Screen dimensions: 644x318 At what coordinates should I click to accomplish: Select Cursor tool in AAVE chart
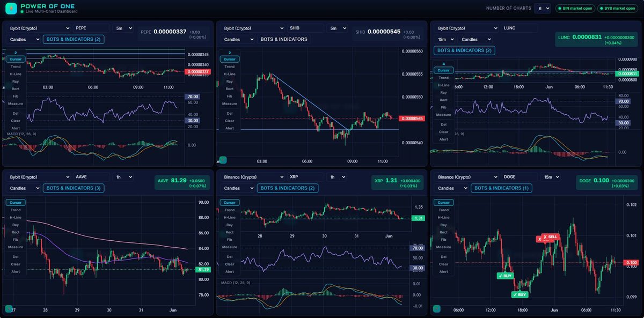(16, 202)
